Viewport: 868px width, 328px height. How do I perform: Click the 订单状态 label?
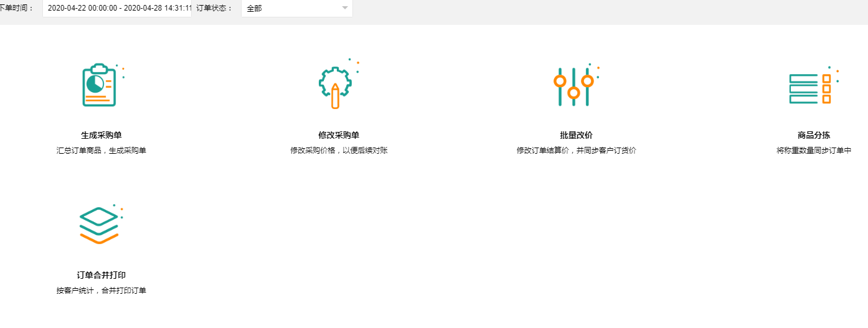(214, 8)
